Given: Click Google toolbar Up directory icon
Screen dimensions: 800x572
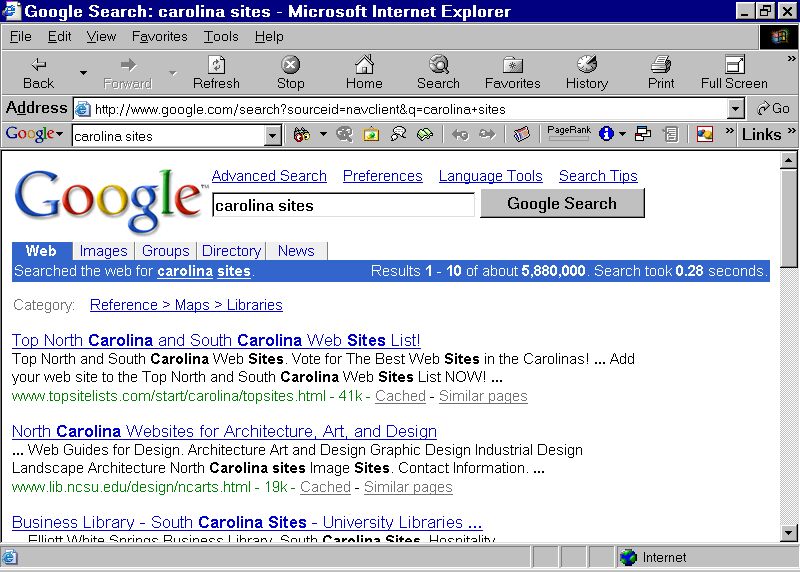Looking at the screenshot, I should (642, 134).
